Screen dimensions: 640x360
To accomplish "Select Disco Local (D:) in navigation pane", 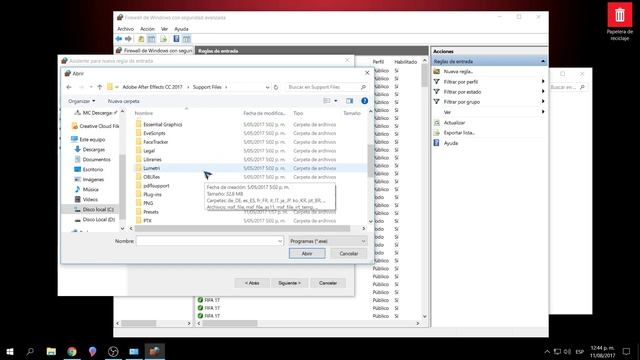I will coord(98,220).
